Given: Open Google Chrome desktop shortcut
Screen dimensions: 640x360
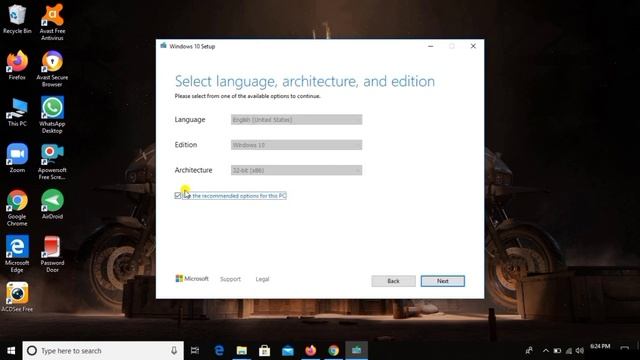Looking at the screenshot, I should pos(17,207).
